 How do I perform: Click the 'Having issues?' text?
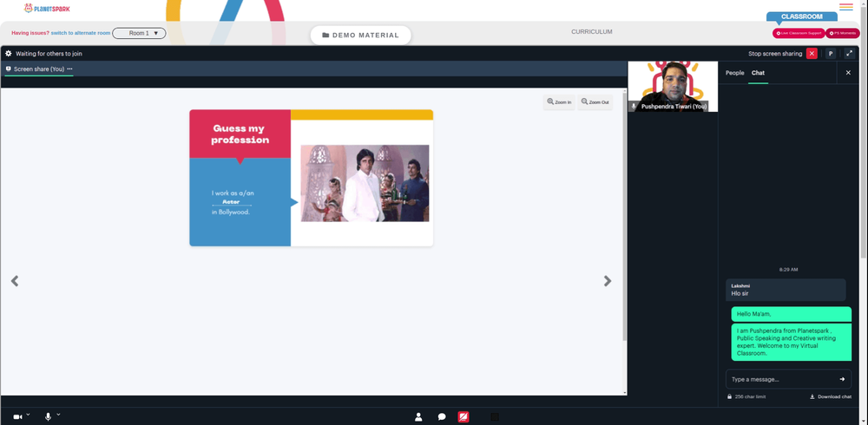pos(30,33)
